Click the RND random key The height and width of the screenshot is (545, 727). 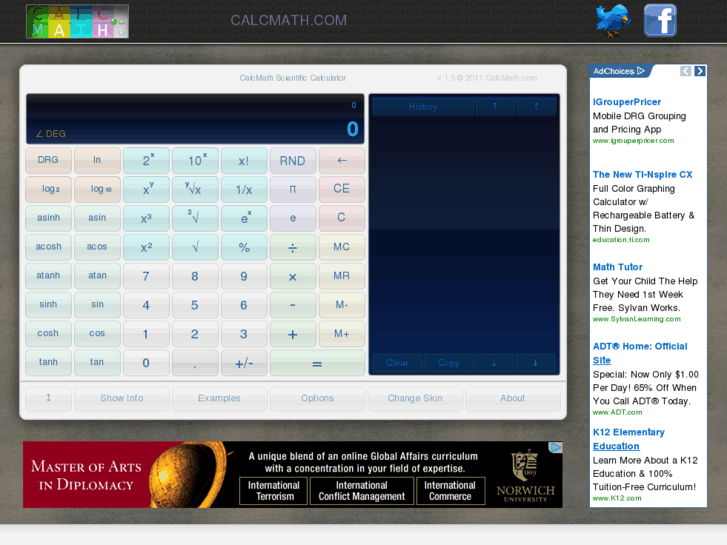coord(293,160)
